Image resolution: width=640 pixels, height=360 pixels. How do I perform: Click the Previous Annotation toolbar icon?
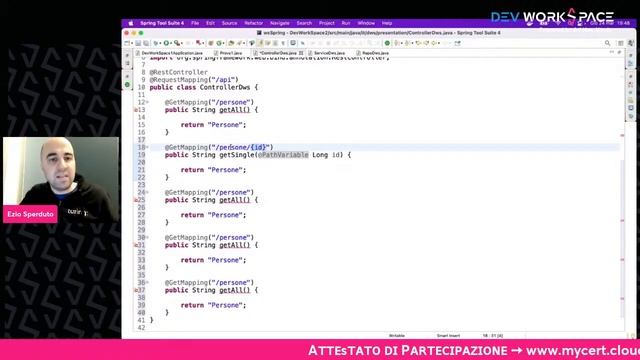(x=407, y=43)
